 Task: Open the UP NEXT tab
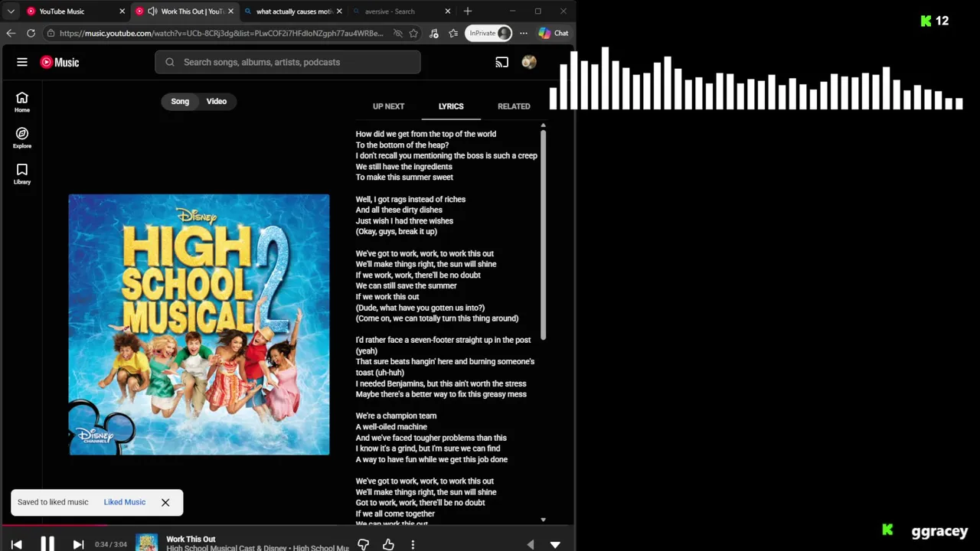pyautogui.click(x=388, y=106)
